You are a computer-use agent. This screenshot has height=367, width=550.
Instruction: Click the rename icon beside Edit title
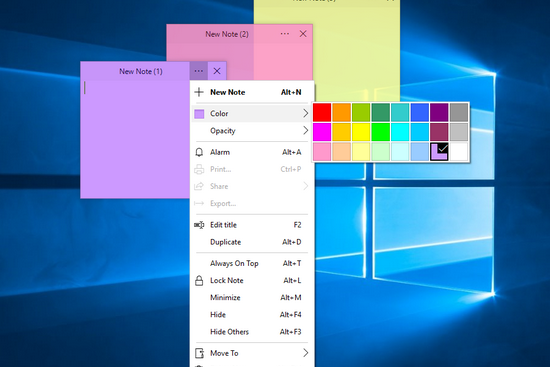click(199, 225)
